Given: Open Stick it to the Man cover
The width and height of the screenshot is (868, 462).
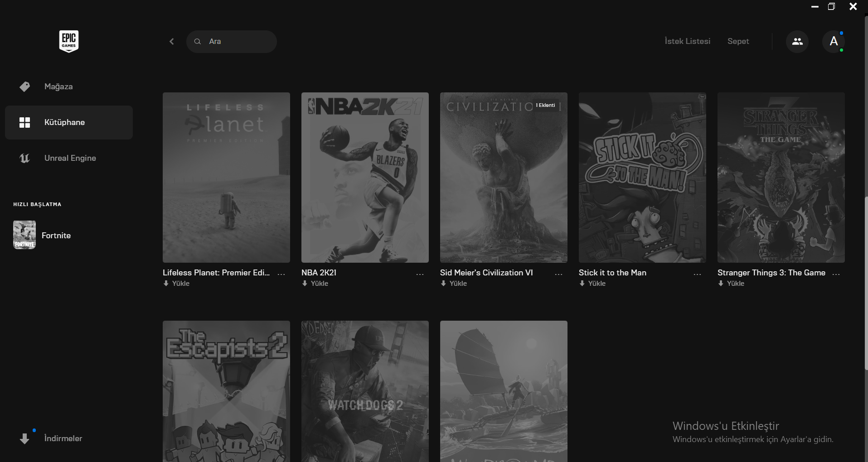Looking at the screenshot, I should pyautogui.click(x=642, y=178).
